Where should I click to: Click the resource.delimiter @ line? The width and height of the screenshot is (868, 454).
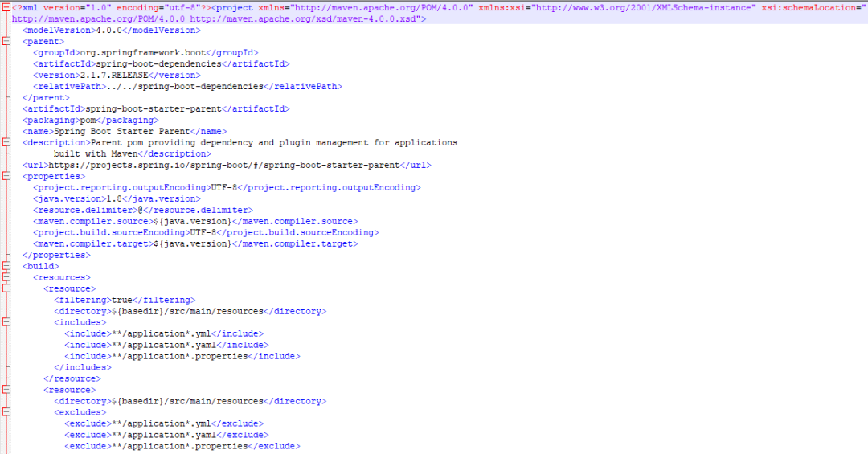[143, 210]
